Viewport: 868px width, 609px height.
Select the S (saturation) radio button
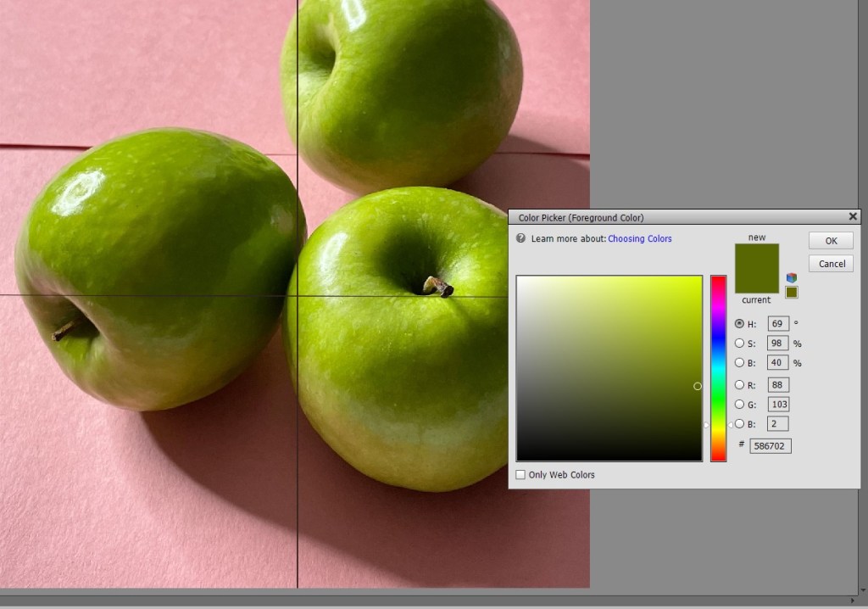tap(739, 344)
